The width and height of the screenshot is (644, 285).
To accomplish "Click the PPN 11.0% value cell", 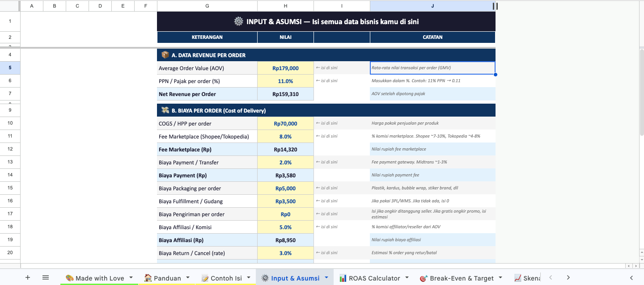I will point(285,81).
